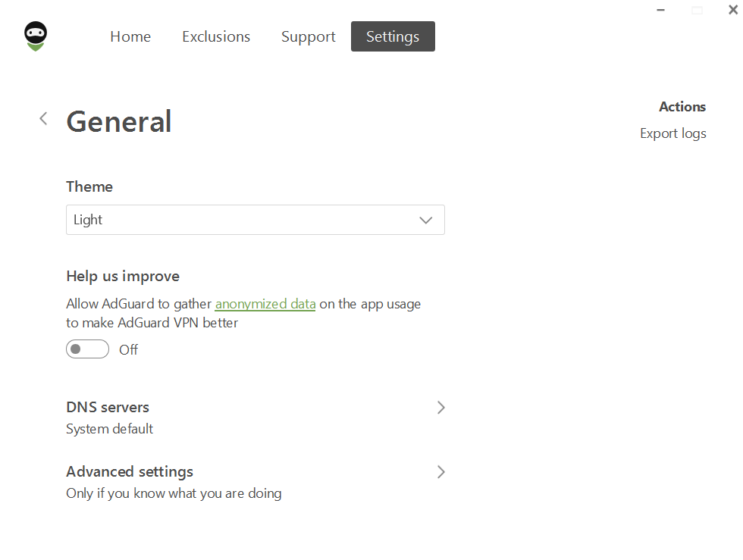Open the DNS servers section
The height and width of the screenshot is (560, 743).
point(256,418)
